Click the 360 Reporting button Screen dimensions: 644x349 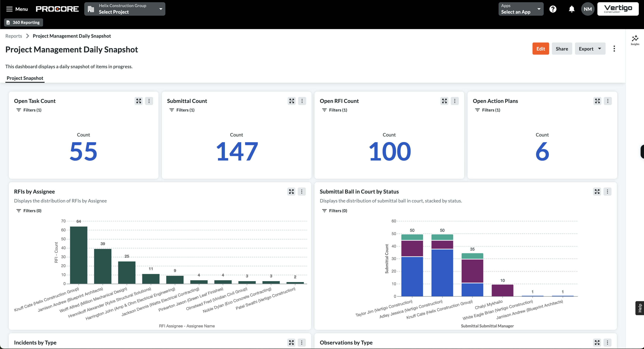point(23,22)
